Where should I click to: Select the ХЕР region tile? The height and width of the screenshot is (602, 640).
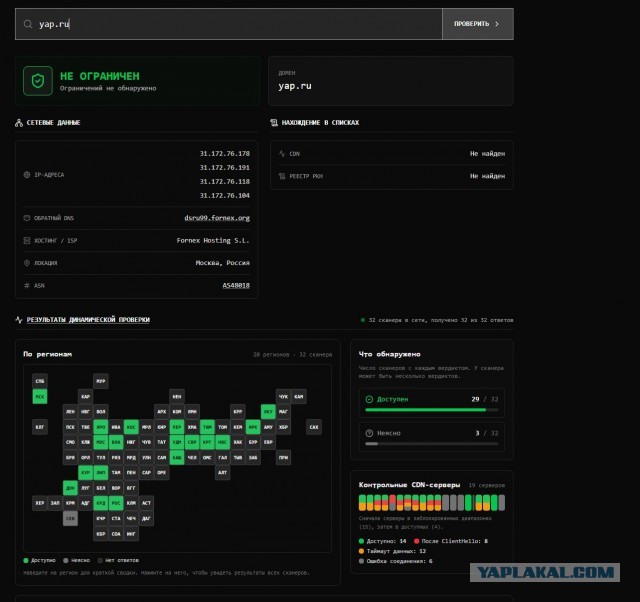click(x=40, y=503)
